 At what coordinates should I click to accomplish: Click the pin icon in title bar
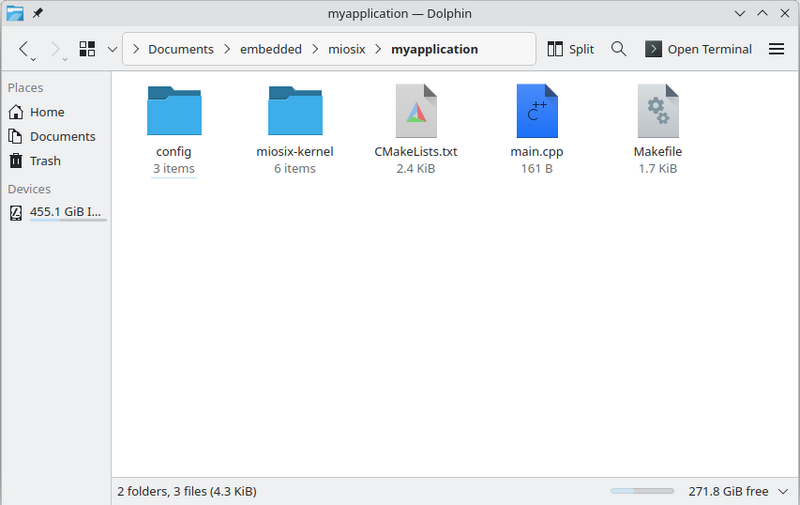coord(38,13)
